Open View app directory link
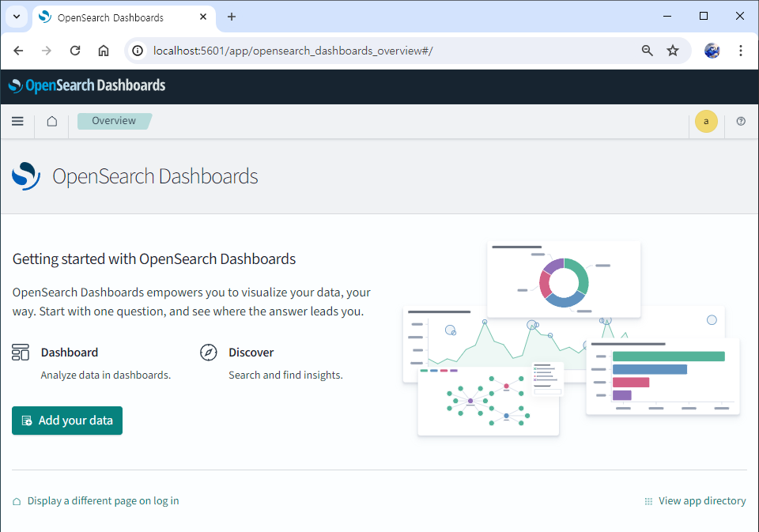The image size is (759, 532). (x=695, y=501)
